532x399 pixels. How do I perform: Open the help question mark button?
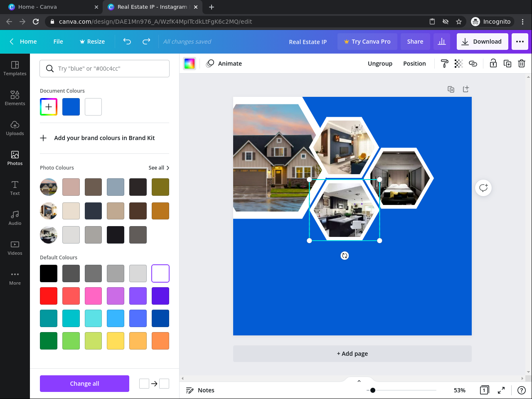click(522, 390)
